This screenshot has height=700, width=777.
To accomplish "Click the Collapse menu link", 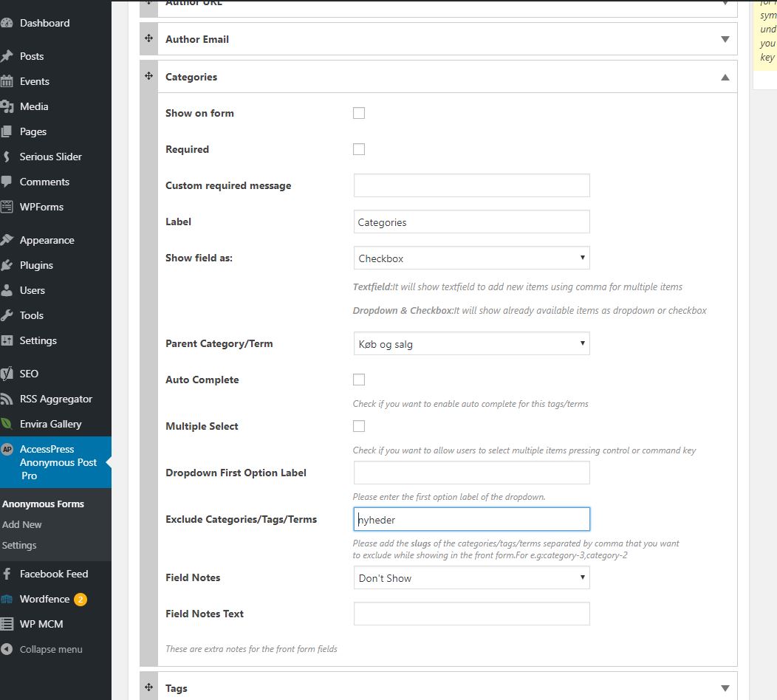I will click(x=51, y=649).
